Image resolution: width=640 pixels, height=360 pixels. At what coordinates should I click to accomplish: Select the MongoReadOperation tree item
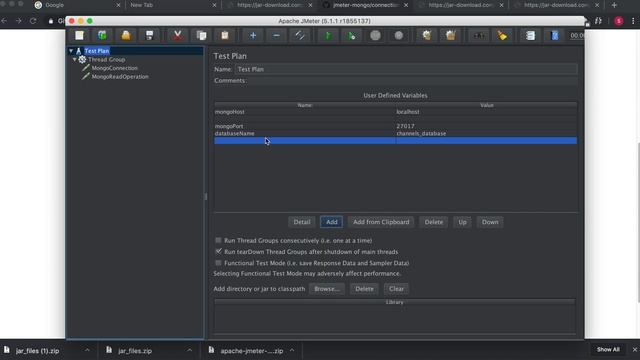pyautogui.click(x=120, y=77)
